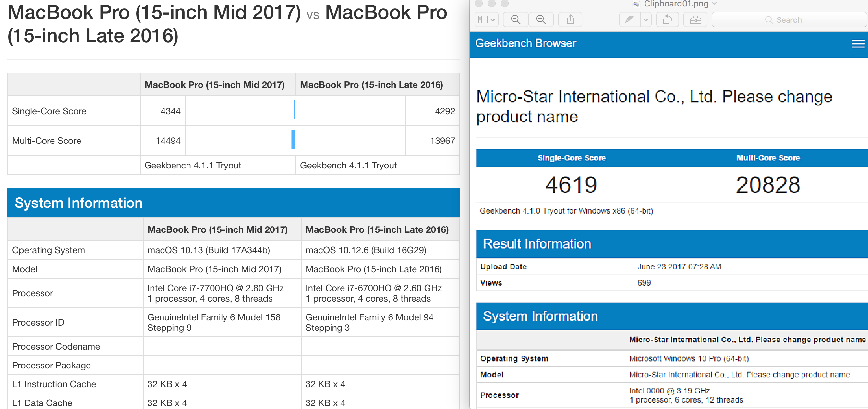Click the Clipboard01.png document proxy icon
Screen dimensions: 868x409
636,4
